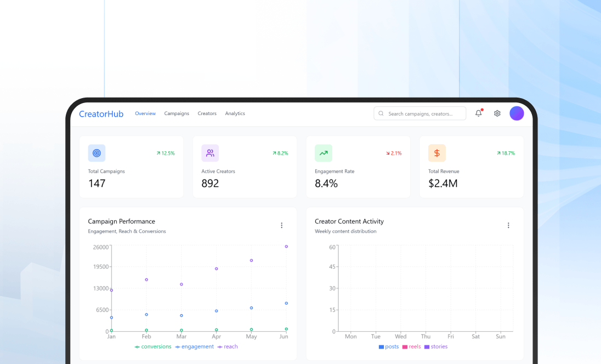Toggle the conversions series in Campaign Performance legend

(152, 346)
